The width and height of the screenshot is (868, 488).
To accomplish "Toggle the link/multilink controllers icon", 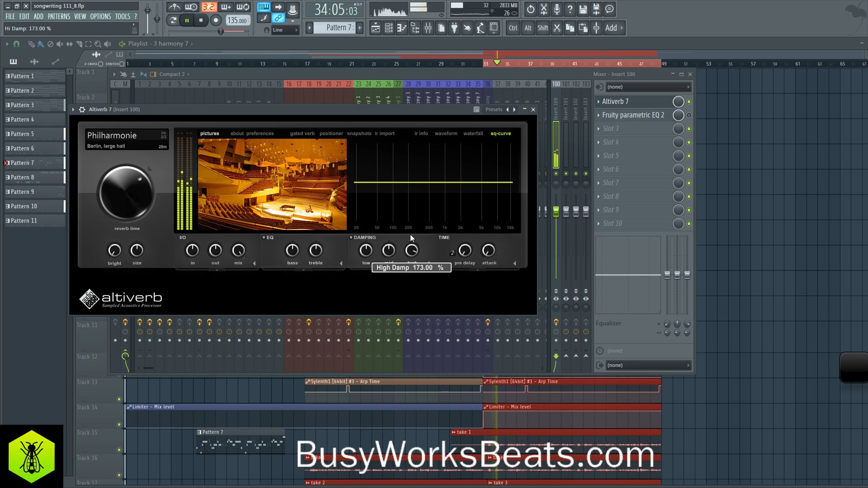I will tap(278, 18).
